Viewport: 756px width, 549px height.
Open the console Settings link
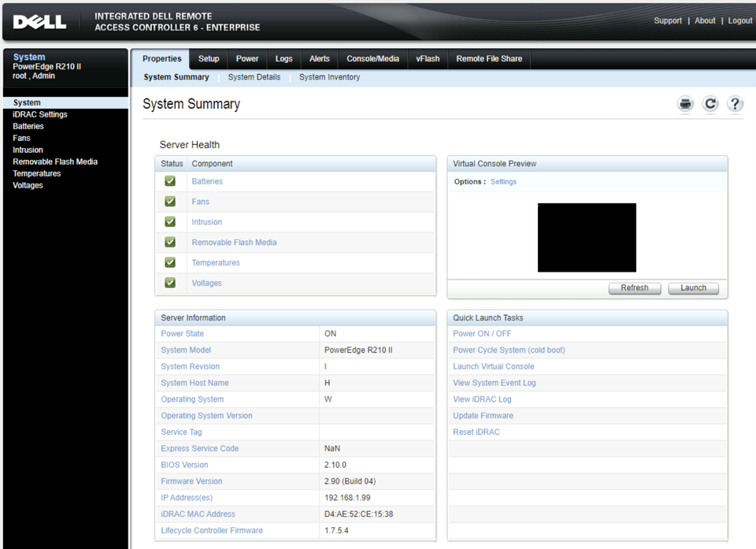[x=503, y=182]
